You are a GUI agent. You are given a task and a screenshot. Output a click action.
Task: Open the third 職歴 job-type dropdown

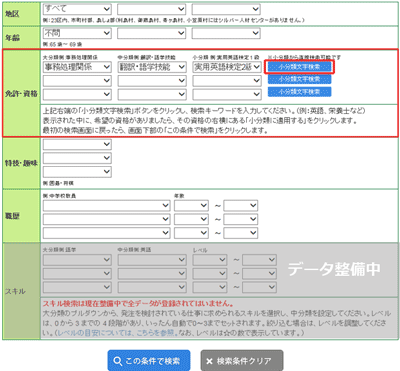107,233
